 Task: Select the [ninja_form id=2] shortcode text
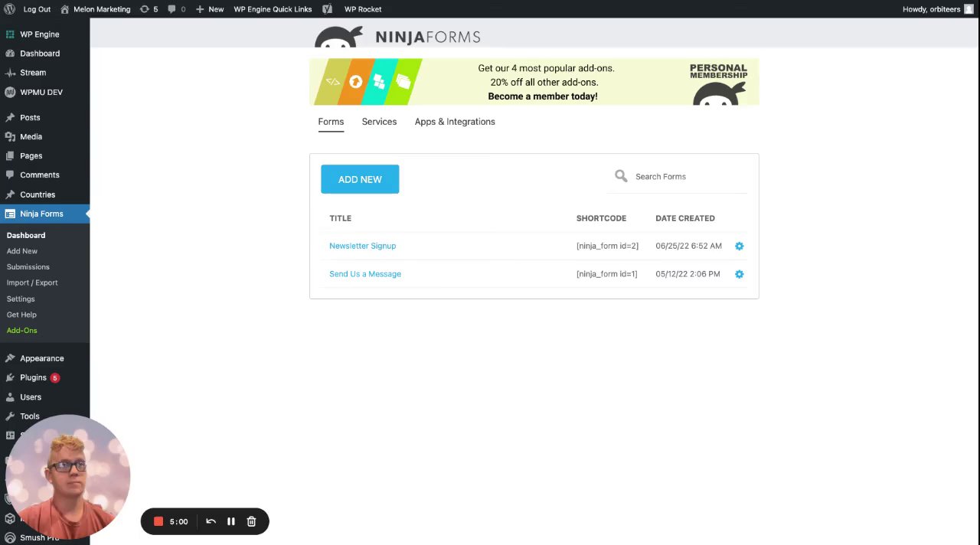(607, 246)
